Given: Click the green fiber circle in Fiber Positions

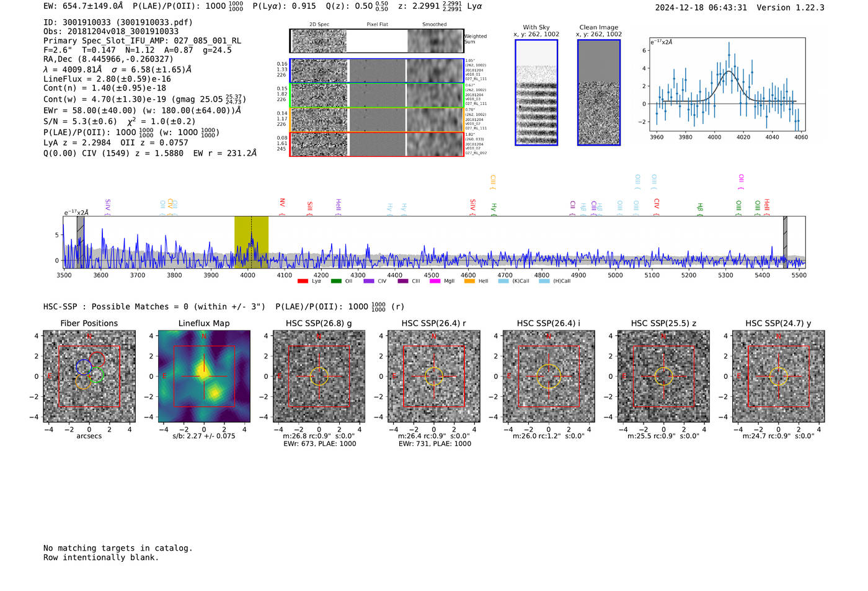Looking at the screenshot, I should point(95,375).
